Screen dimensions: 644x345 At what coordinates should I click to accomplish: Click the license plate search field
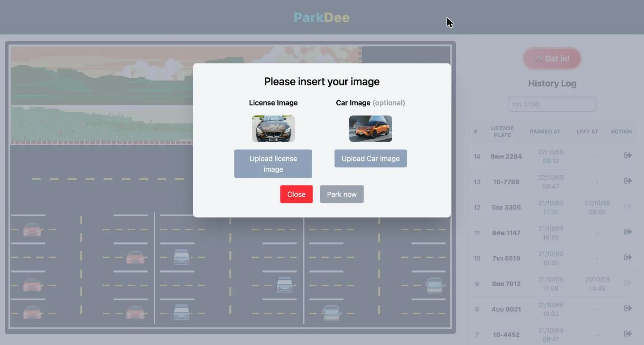point(552,104)
